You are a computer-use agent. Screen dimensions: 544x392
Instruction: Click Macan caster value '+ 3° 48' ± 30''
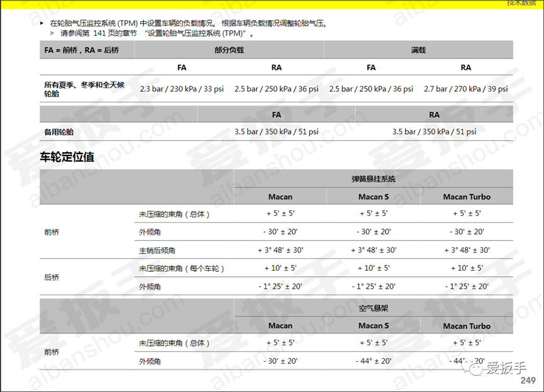280,250
